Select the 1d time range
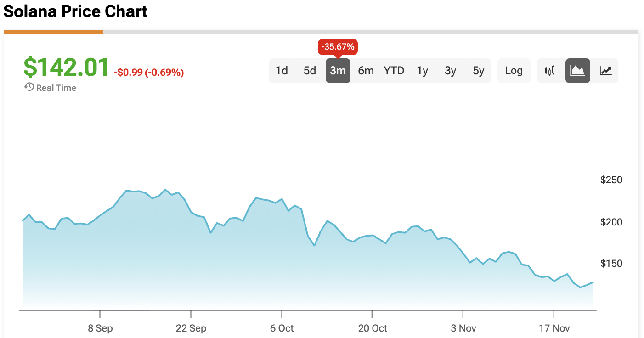644x338 pixels. tap(282, 71)
